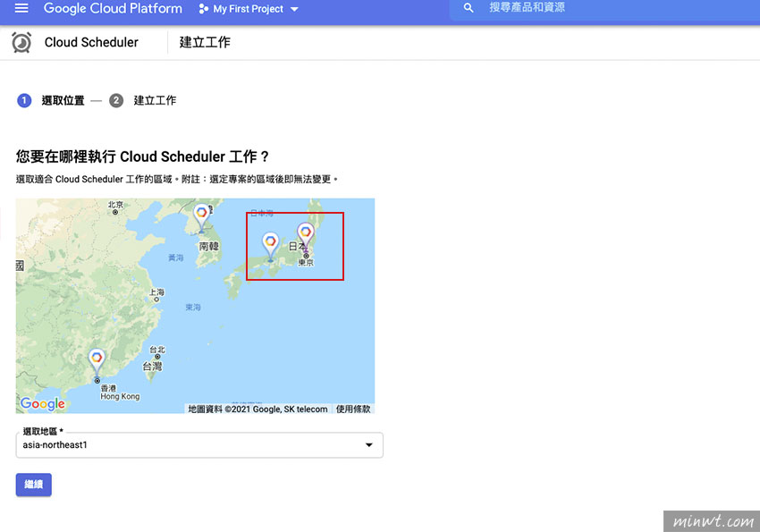Click the 繼續 continue button
Image resolution: width=760 pixels, height=532 pixels.
33,485
